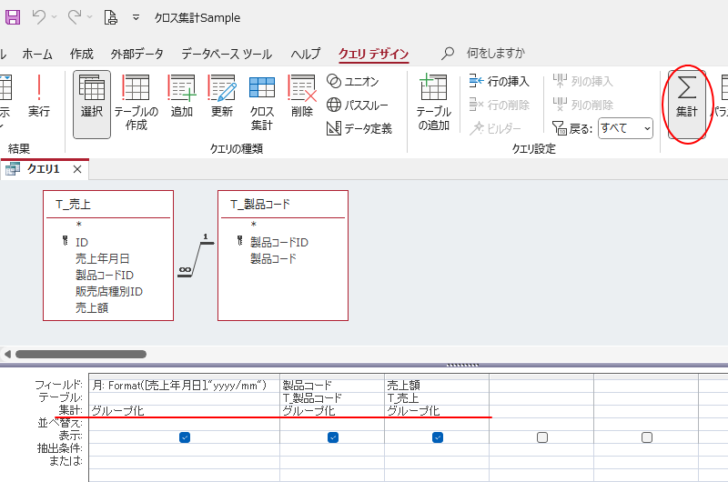Choose the 削除 delete query type
728x482 pixels.
pyautogui.click(x=302, y=97)
